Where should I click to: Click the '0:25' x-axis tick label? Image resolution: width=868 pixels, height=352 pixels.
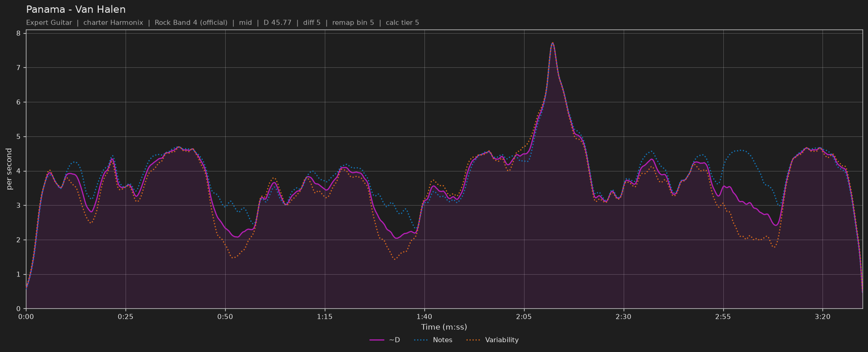[126, 317]
